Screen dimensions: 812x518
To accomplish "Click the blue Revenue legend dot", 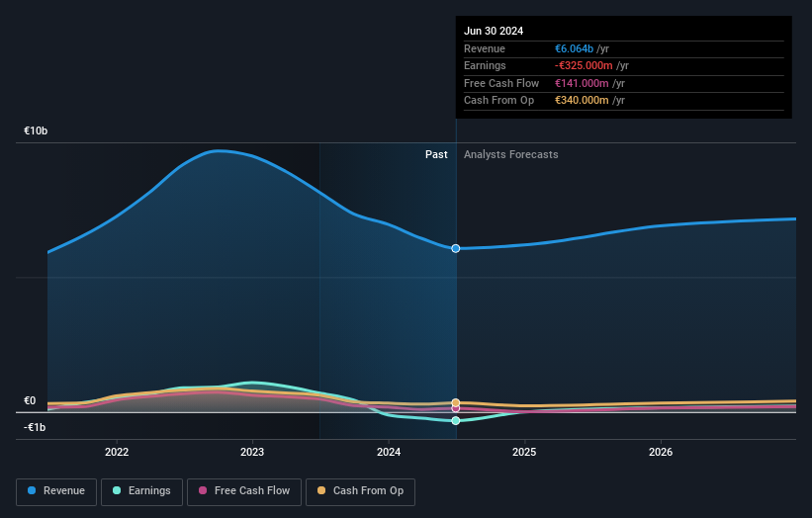I will point(32,490).
